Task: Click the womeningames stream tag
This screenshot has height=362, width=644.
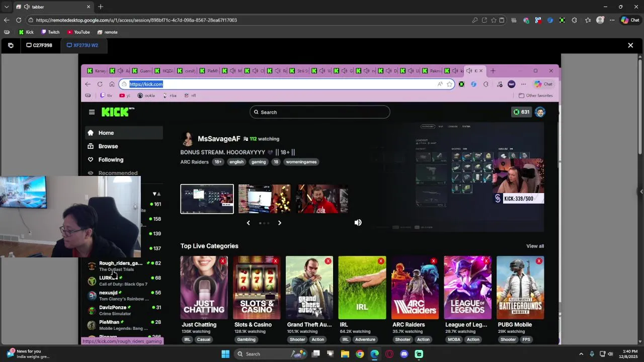Action: (x=301, y=162)
